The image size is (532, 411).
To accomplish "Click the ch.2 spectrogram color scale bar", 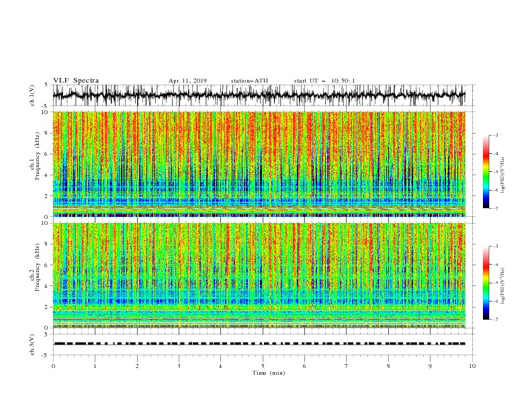I will pyautogui.click(x=486, y=283).
